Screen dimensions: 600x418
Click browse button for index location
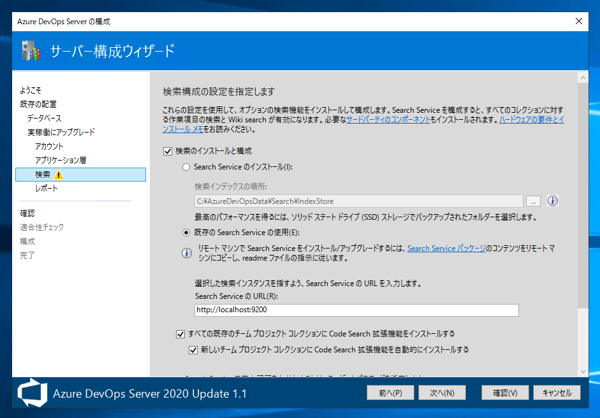coord(533,201)
